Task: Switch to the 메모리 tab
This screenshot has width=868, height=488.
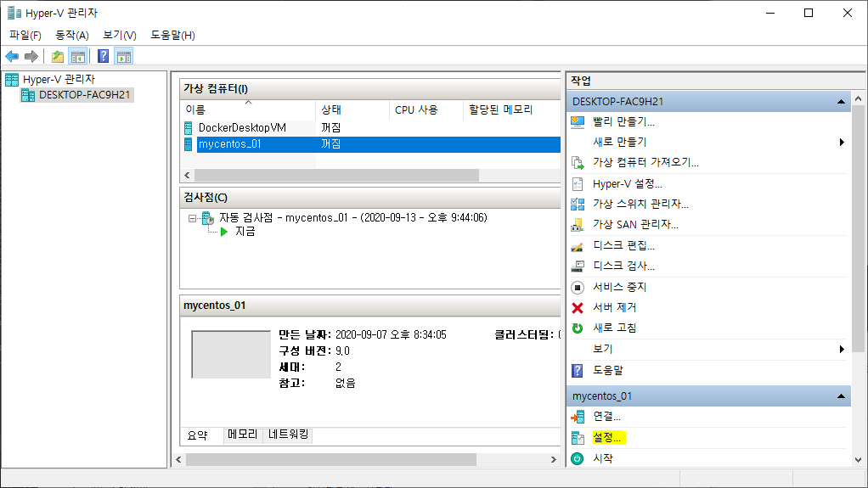Action: 242,435
